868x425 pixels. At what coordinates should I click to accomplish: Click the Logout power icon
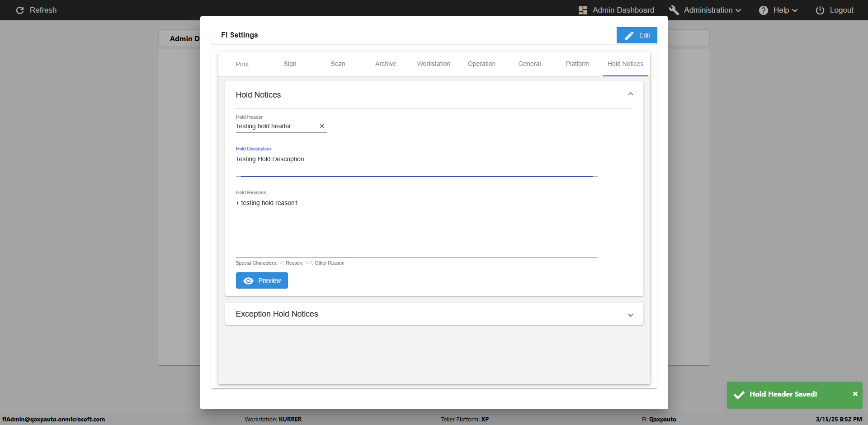pos(820,10)
